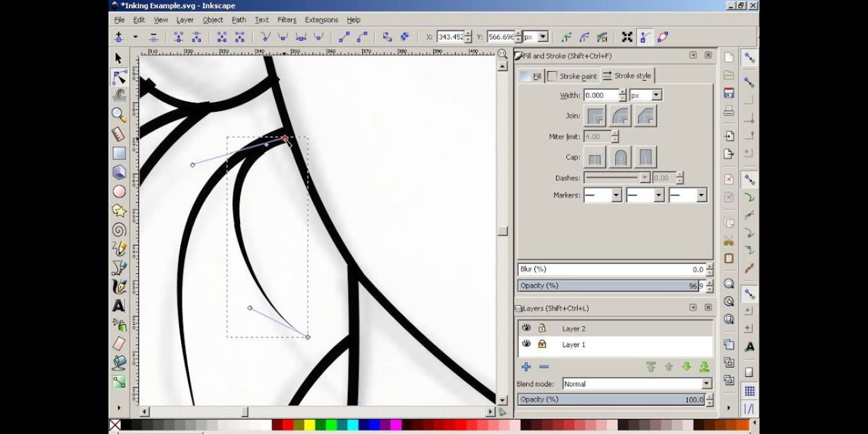This screenshot has height=434, width=868.
Task: Apply the round Join style button
Action: [x=619, y=115]
